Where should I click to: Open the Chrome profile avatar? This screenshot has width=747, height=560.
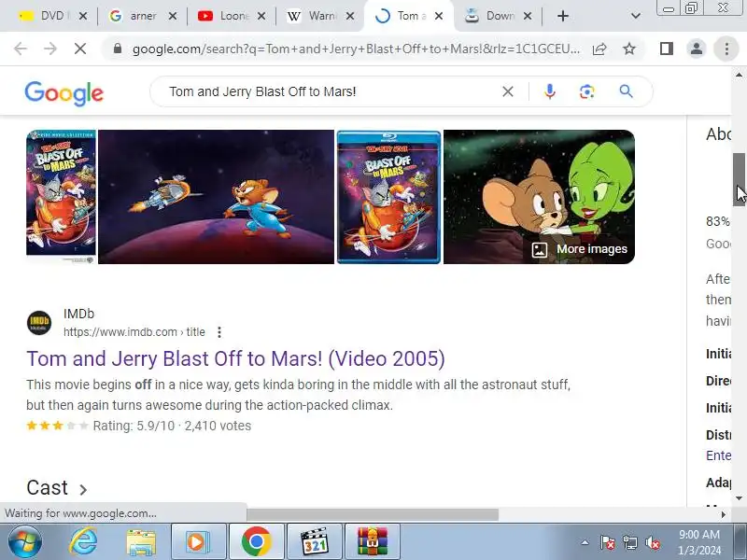(x=696, y=49)
